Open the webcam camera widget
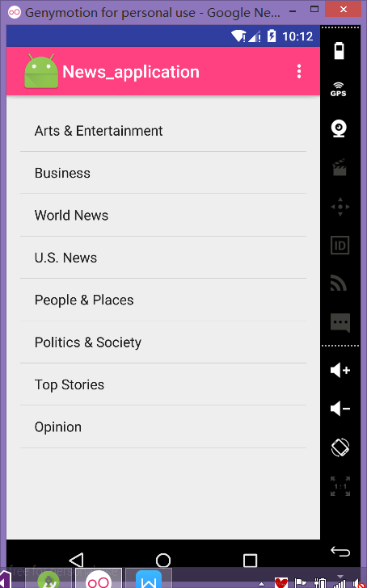This screenshot has height=588, width=367. pyautogui.click(x=339, y=128)
